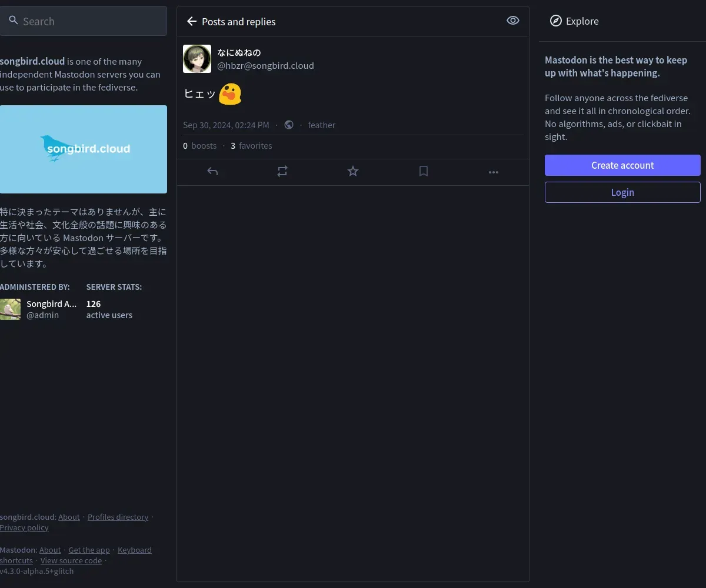Click the v4.3.0-alpha.5+glitch version text

37,571
